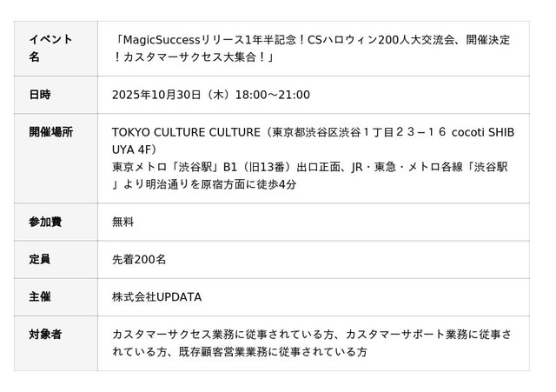Screen dimensions: 556x392
Task: Click the 先着200名 capacity value
Action: (x=139, y=259)
